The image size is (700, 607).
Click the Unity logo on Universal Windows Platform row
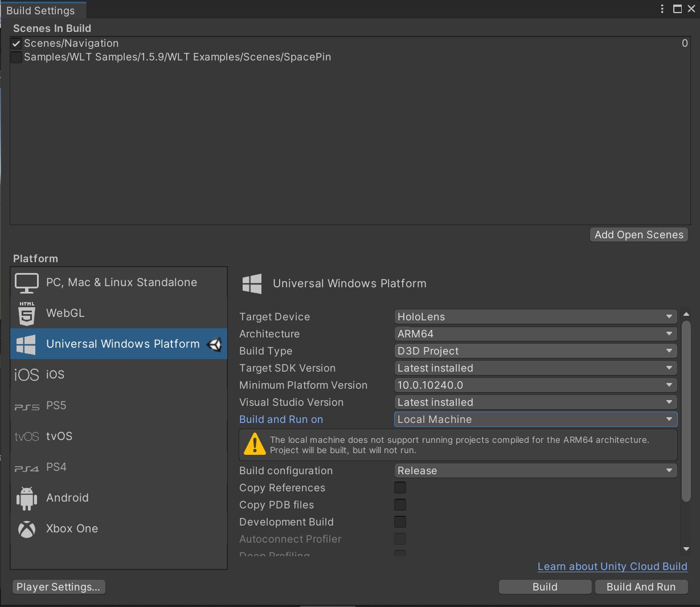tap(215, 344)
